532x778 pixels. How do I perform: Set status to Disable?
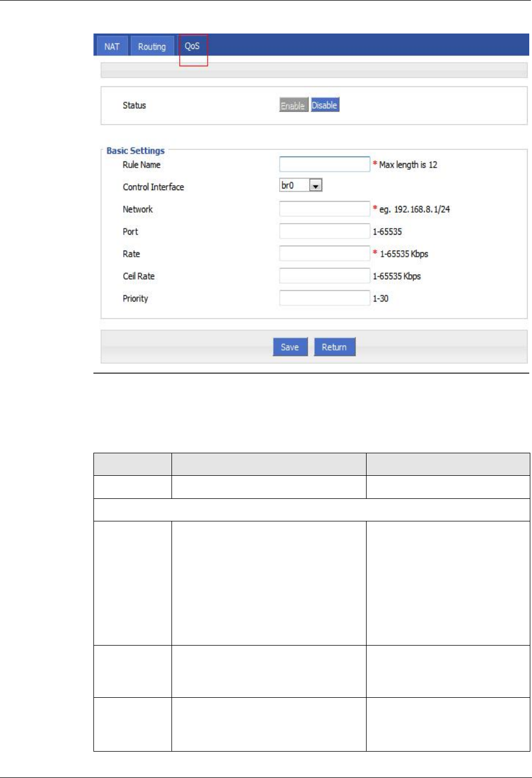(325, 105)
